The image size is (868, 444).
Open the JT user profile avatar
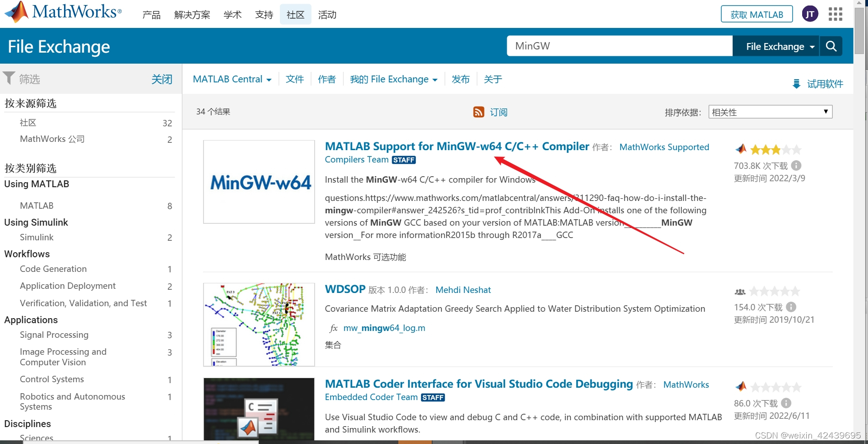(x=810, y=14)
